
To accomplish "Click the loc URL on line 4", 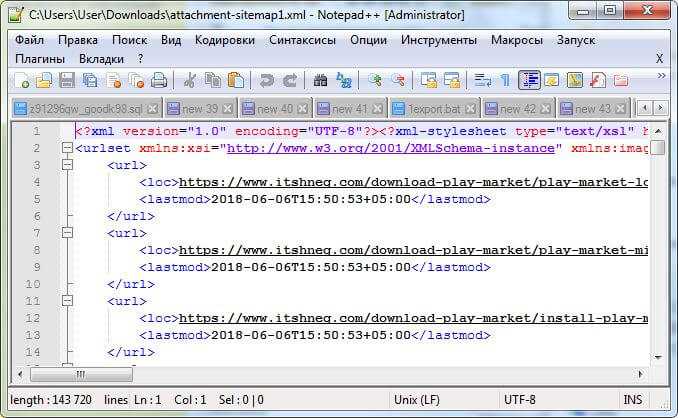I will 413,182.
